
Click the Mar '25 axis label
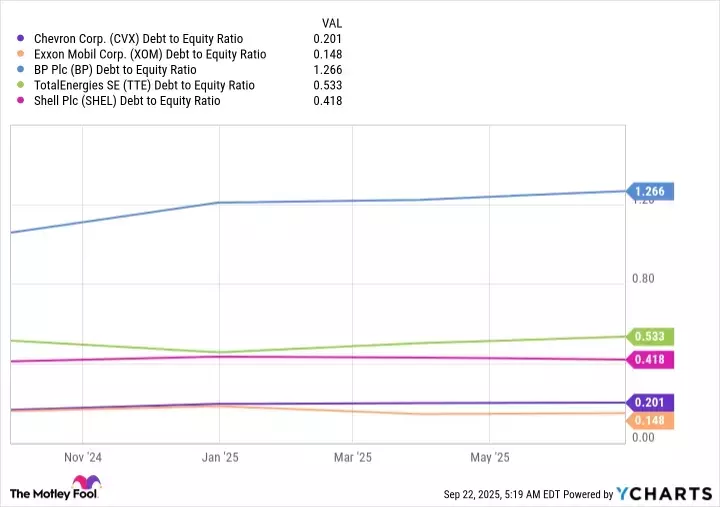352,457
